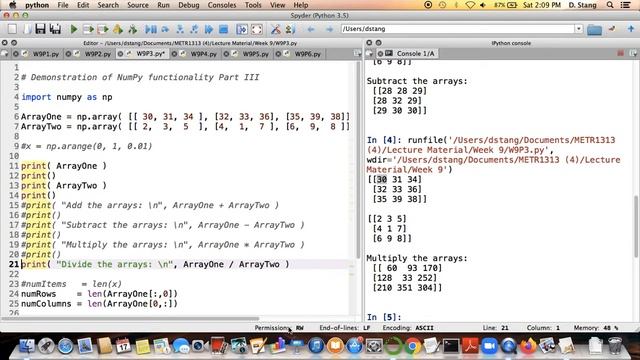This screenshot has width=640, height=360.
Task: Open Preferences via the wrench icon
Action: (x=276, y=29)
